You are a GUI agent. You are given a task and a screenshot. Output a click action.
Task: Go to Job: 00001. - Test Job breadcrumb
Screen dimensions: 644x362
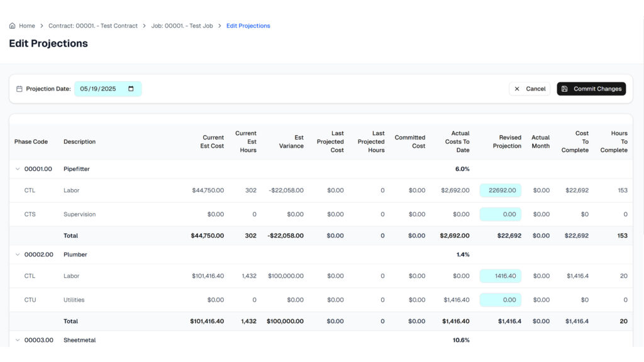tap(182, 26)
